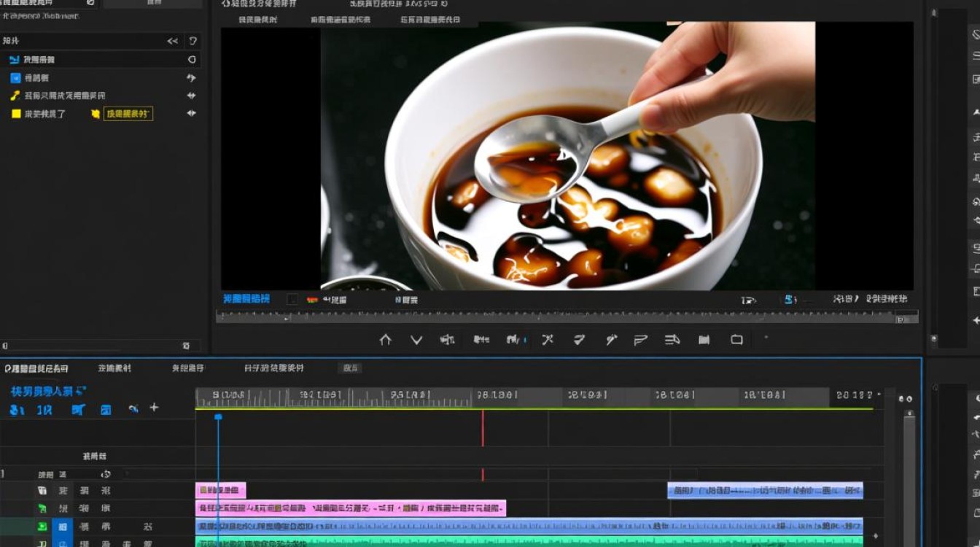
Task: Toggle the blue highlighted track target button
Action: tap(63, 527)
